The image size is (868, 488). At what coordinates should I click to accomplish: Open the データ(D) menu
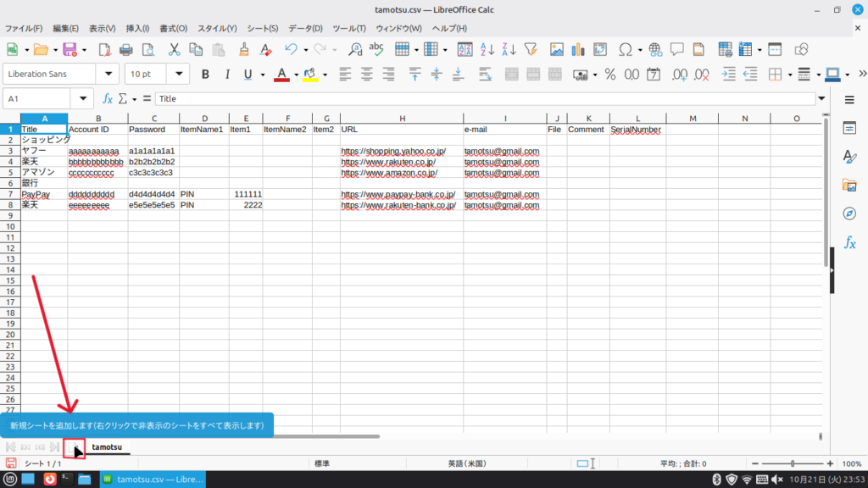pos(305,28)
